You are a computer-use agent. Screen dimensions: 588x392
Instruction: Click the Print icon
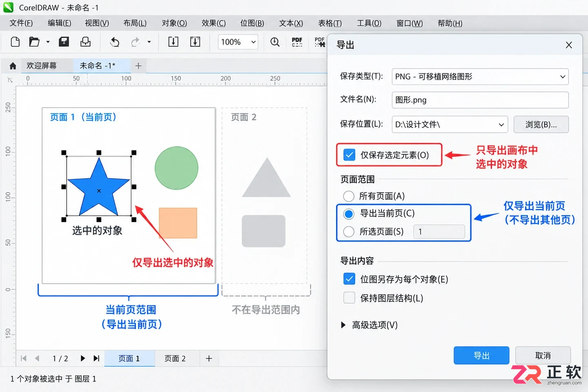(86, 42)
